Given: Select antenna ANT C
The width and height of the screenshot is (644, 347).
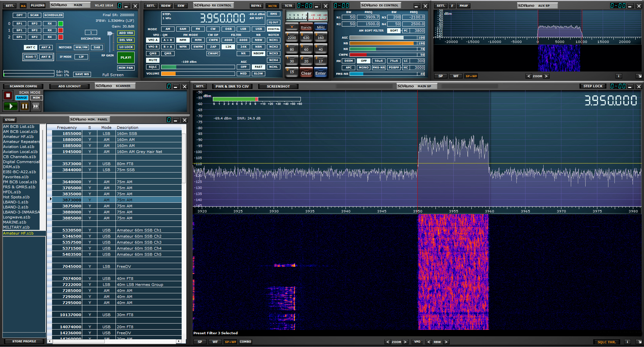Looking at the screenshot, I should point(31,47).
